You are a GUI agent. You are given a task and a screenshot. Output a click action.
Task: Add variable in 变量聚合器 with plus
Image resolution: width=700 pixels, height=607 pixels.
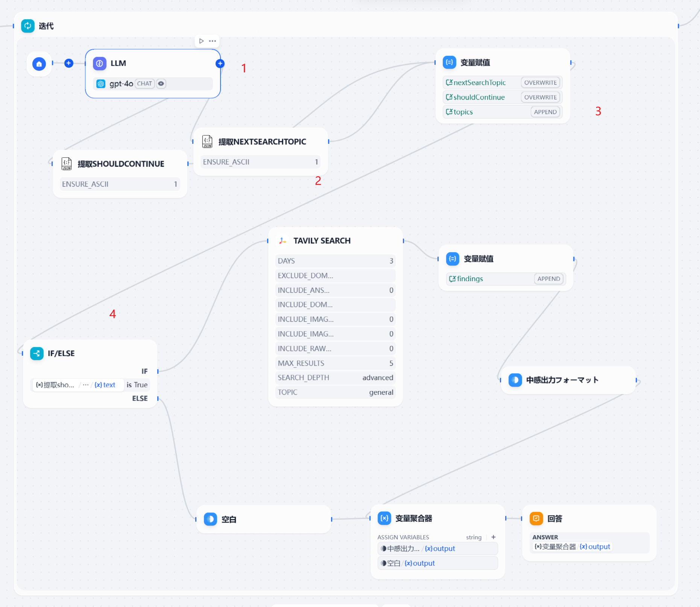pyautogui.click(x=493, y=537)
